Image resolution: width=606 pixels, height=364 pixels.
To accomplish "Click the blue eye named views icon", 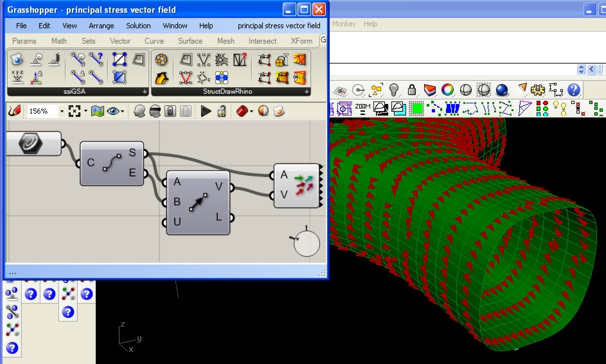I will point(113,111).
